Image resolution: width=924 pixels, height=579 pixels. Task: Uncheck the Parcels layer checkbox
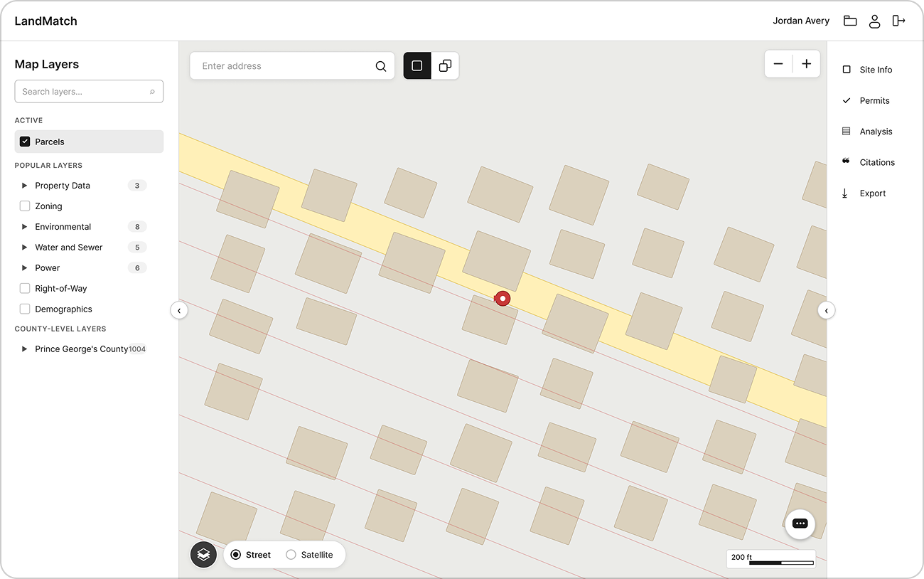click(25, 142)
